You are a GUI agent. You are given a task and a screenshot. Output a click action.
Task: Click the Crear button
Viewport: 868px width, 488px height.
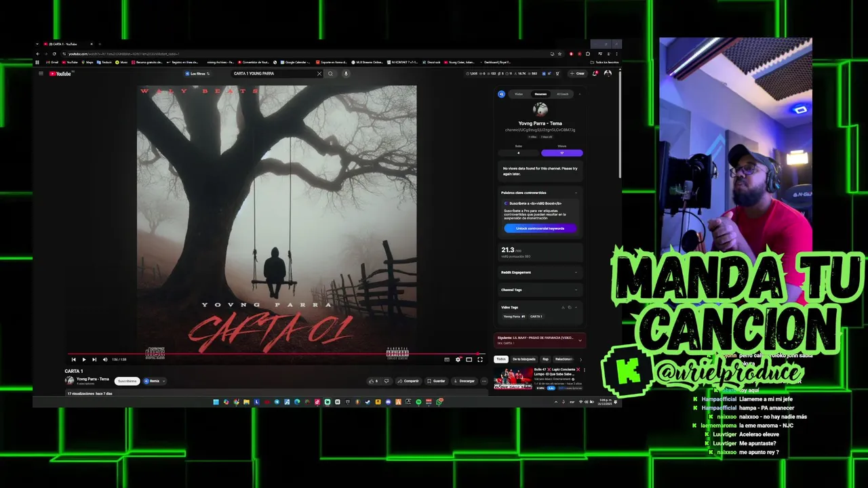point(578,73)
